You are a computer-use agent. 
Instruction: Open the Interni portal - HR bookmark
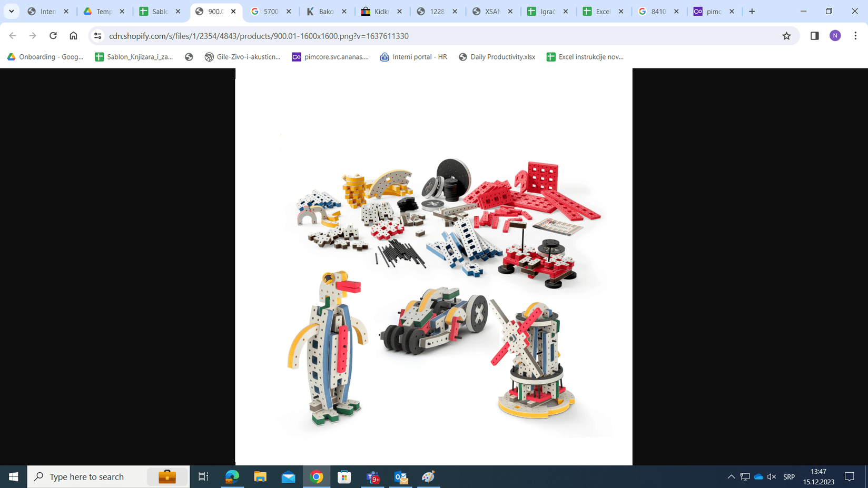click(413, 56)
